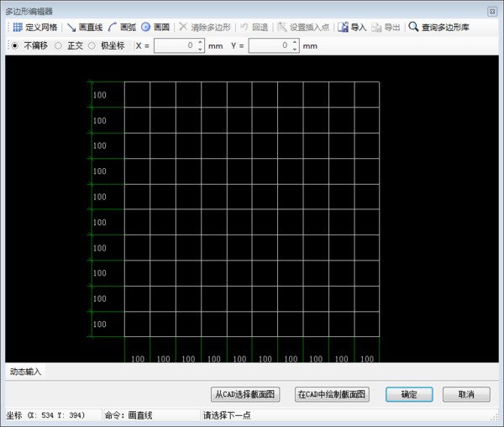Click the Export (导出) toolbar icon
Viewport: 504px width, 427px height.
pyautogui.click(x=377, y=28)
